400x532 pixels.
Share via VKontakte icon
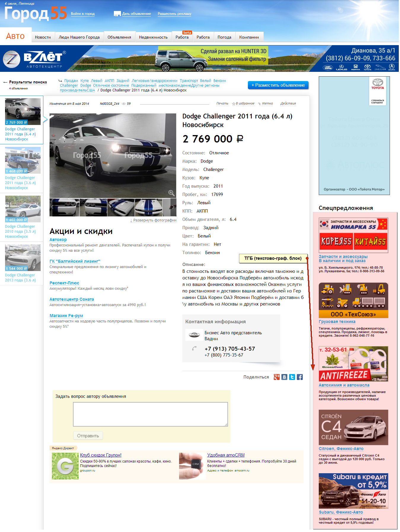(284, 377)
